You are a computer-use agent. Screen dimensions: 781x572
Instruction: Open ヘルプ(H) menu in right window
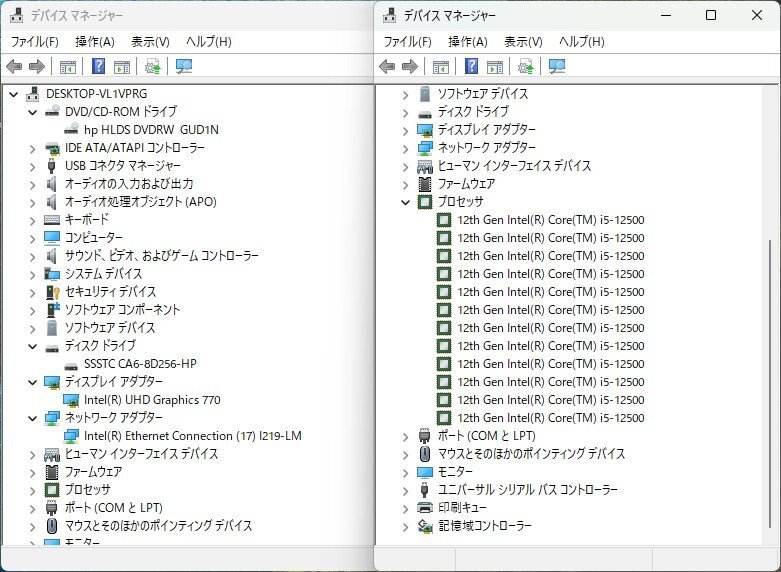(581, 42)
